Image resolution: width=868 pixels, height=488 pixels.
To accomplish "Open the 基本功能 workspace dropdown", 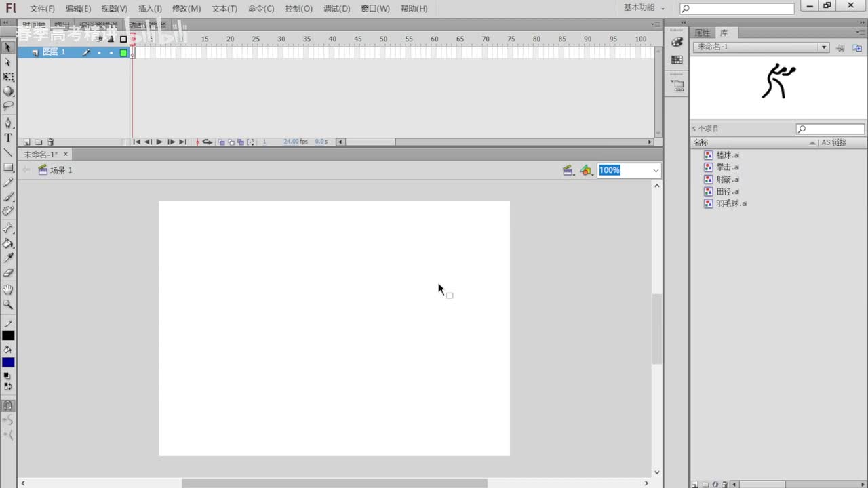I will [644, 8].
